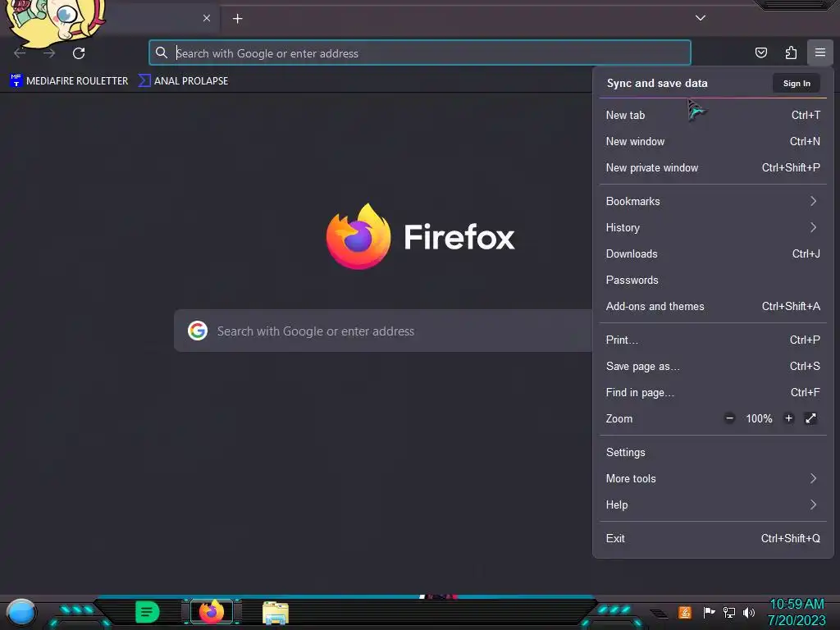Open Action Center flag tray icon
Viewport: 840px width, 630px height.
709,612
